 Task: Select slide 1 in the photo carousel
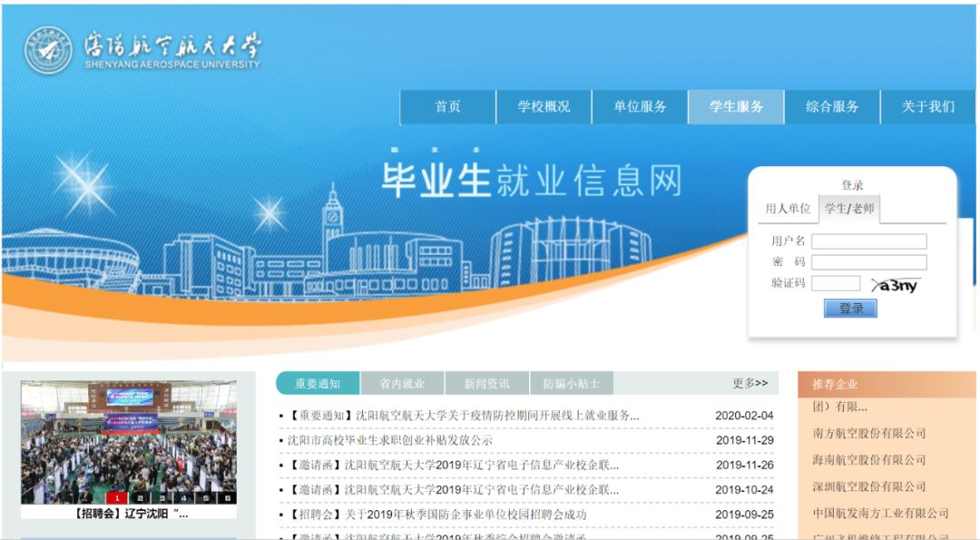tap(117, 498)
